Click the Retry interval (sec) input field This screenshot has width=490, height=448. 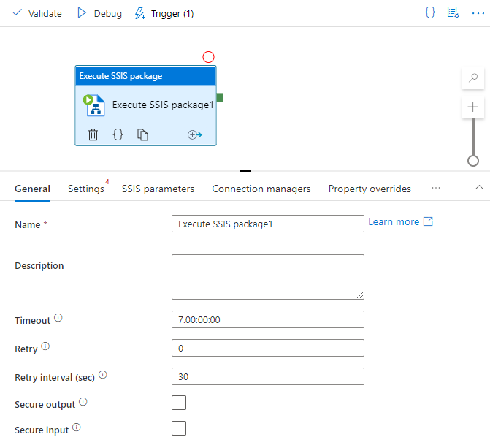(x=268, y=376)
